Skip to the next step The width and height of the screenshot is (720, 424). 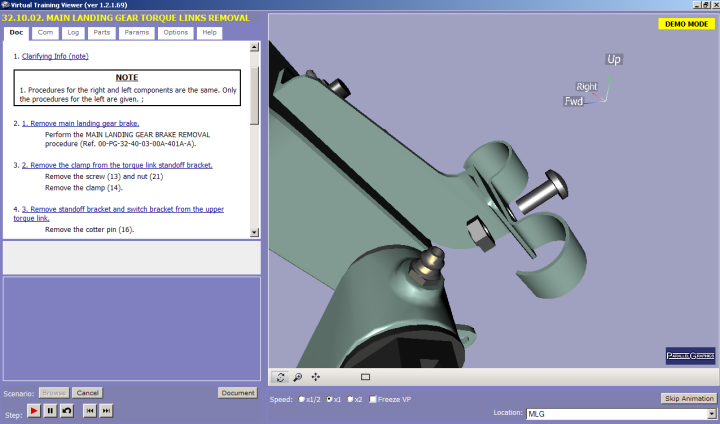pos(106,410)
